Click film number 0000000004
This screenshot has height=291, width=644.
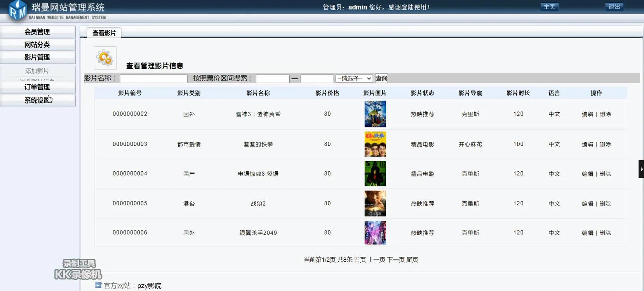coord(130,174)
